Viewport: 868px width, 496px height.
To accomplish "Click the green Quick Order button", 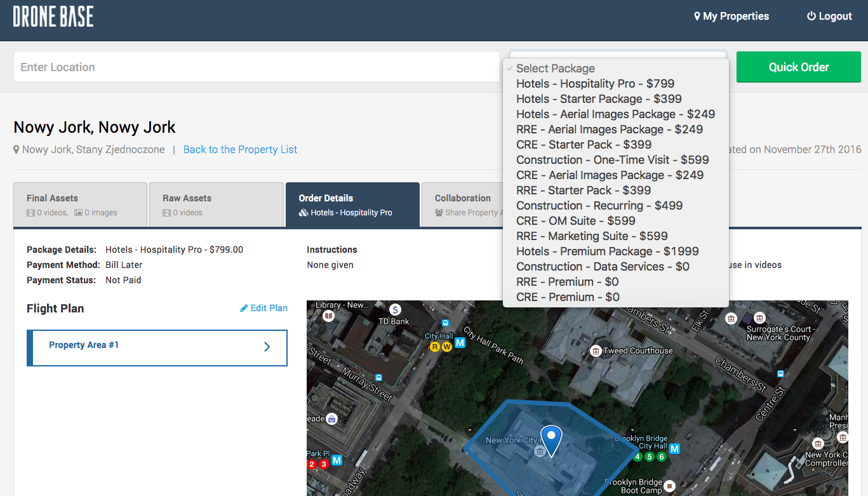I will coord(799,67).
